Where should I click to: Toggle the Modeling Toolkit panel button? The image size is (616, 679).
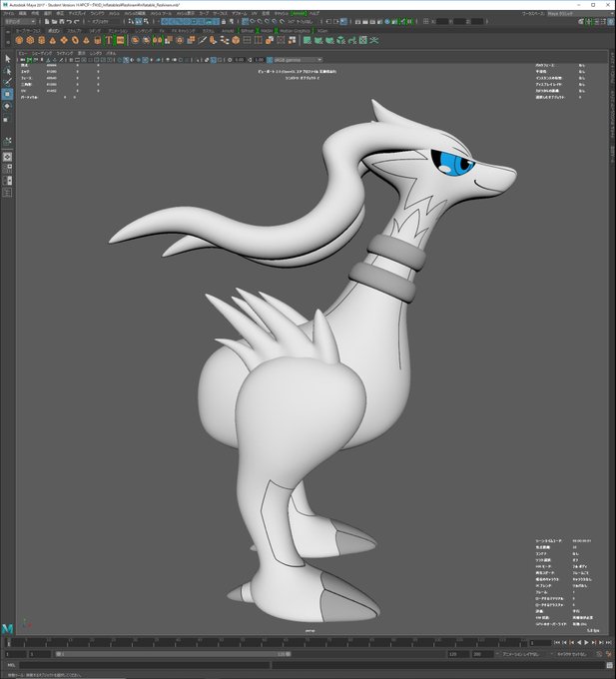click(x=581, y=22)
